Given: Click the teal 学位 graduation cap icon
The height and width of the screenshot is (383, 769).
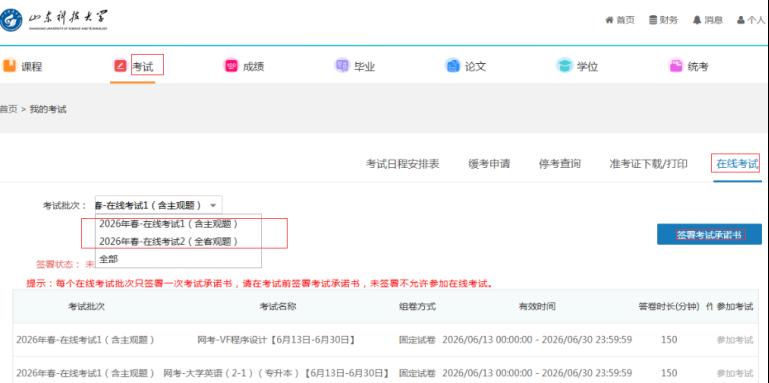Looking at the screenshot, I should pyautogui.click(x=564, y=66).
